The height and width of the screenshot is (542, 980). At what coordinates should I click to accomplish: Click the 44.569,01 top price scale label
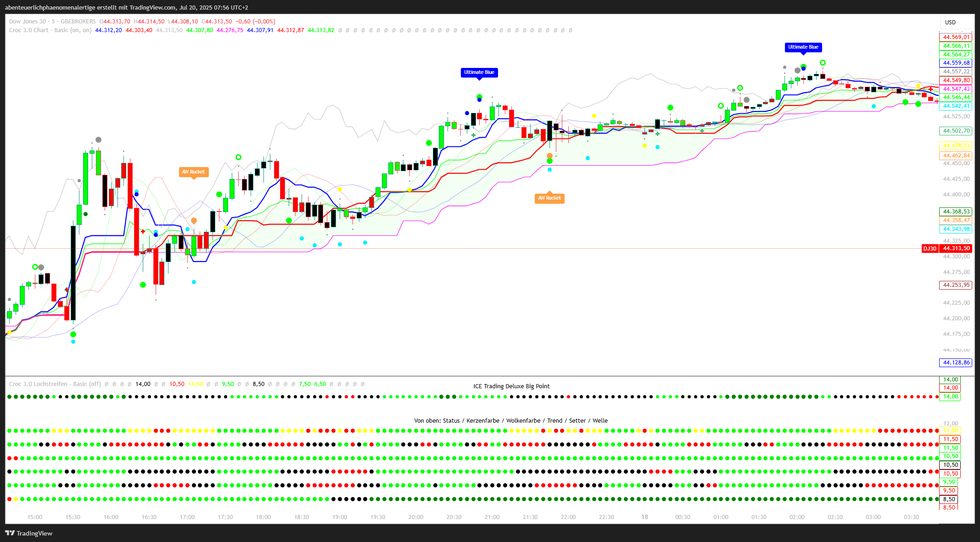(x=956, y=37)
